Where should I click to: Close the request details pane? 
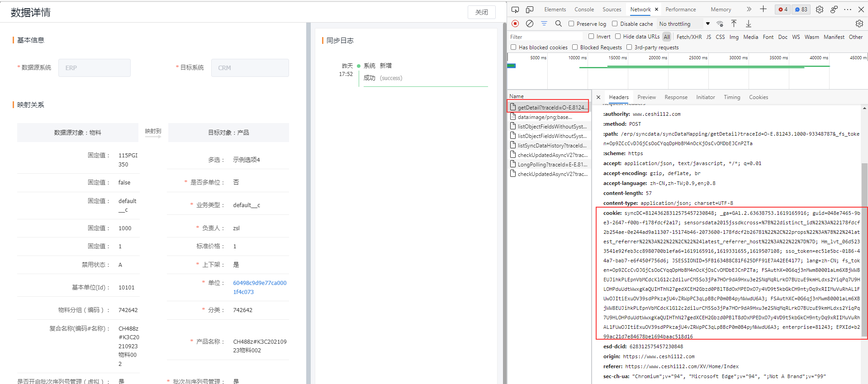tap(598, 97)
